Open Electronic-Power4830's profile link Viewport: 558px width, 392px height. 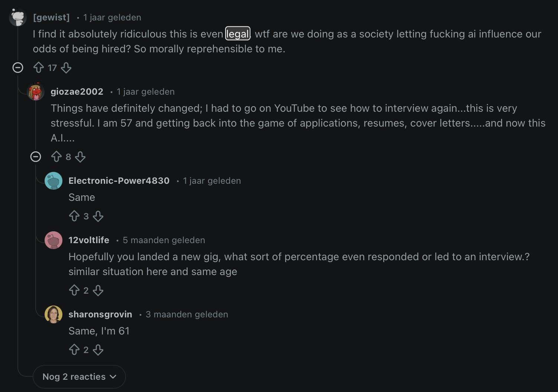(x=119, y=181)
